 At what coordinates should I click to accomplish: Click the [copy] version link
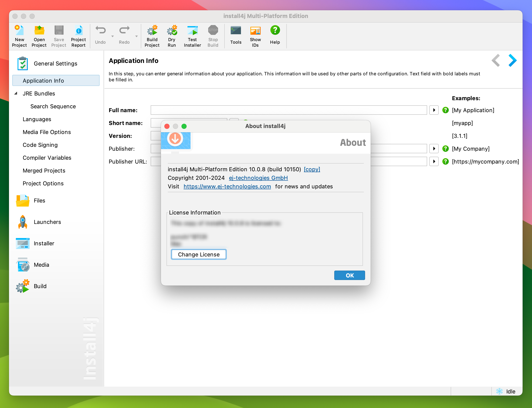coord(312,169)
